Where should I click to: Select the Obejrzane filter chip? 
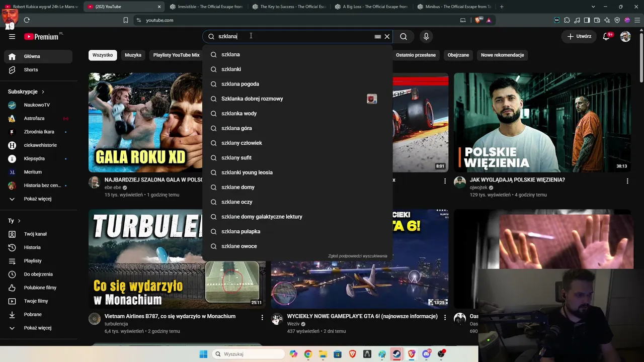point(458,55)
